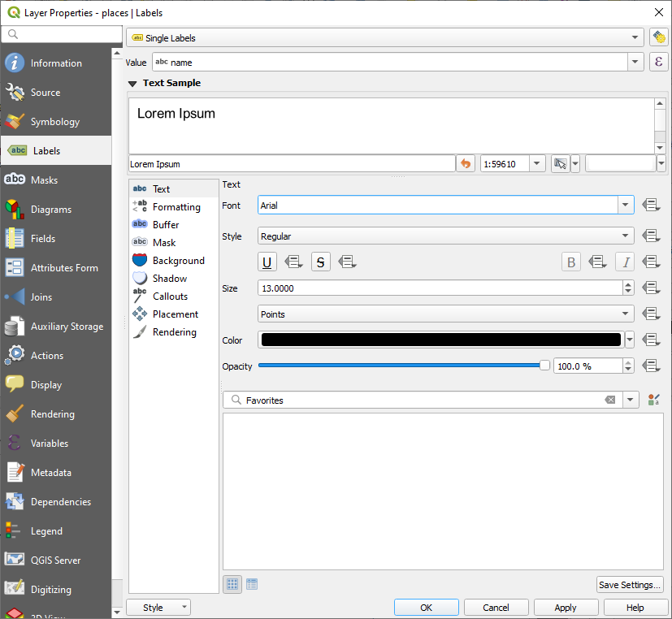Open the expression builder with the epsilon icon
The image size is (672, 619).
click(659, 62)
